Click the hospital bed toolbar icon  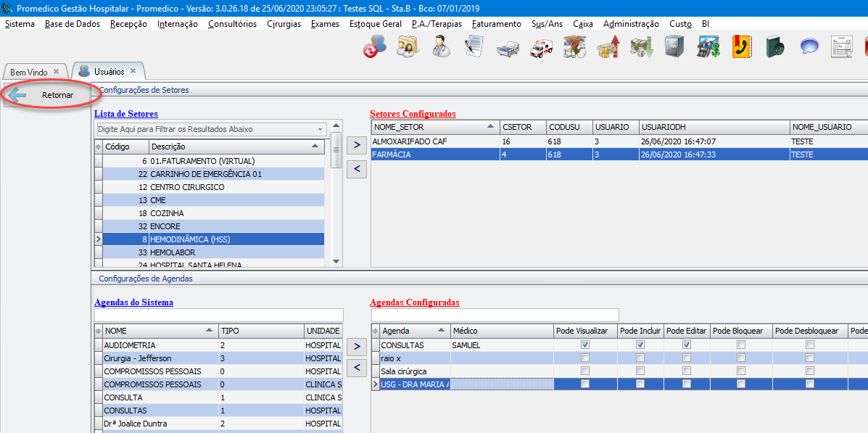507,48
